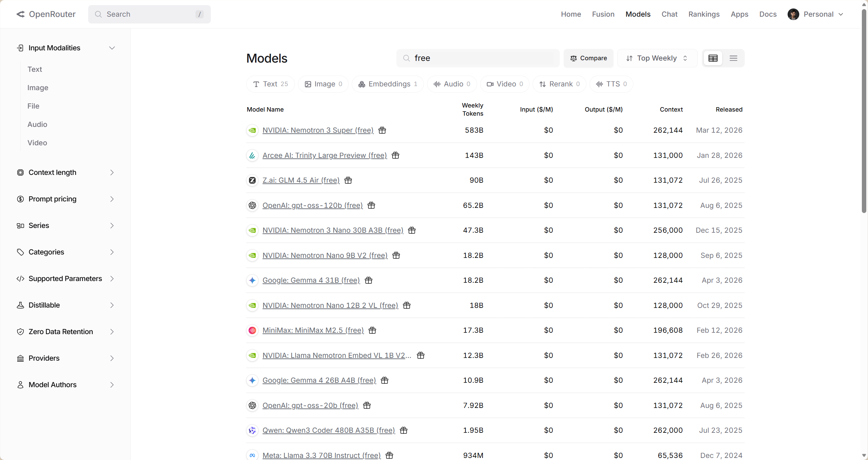Click the OpenRouter logo icon

pos(20,14)
